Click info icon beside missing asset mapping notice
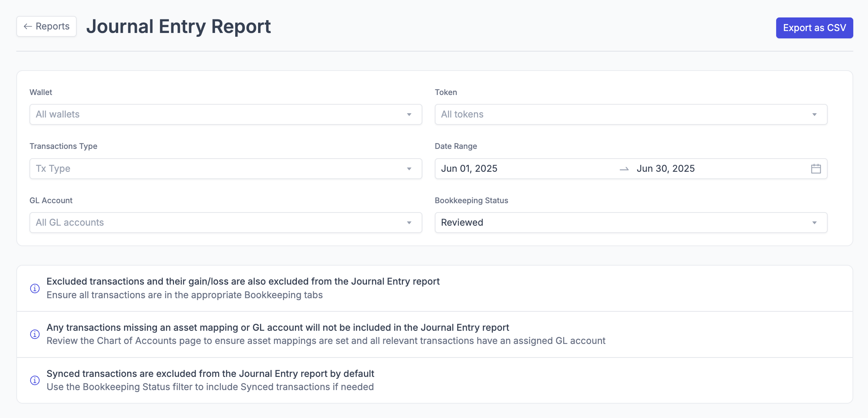Screen dimensions: 868x418 [x=35, y=334]
